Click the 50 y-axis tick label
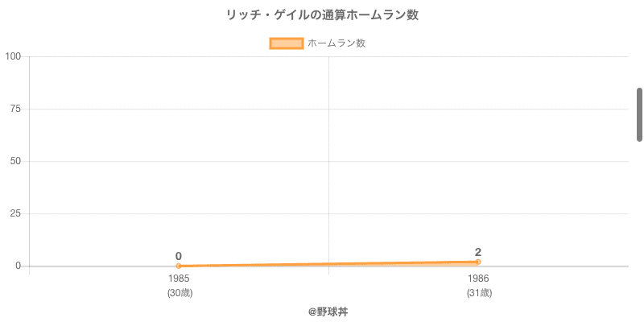Image resolution: width=644 pixels, height=322 pixels. [15, 161]
